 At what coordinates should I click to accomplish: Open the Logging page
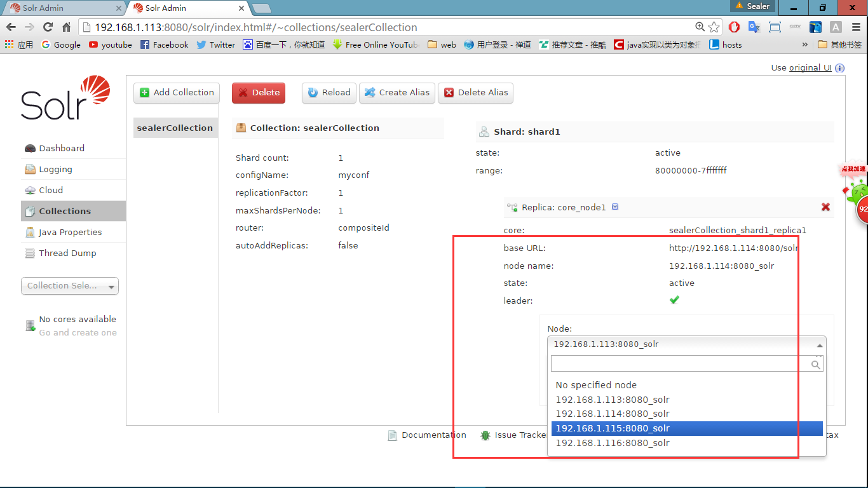(55, 170)
